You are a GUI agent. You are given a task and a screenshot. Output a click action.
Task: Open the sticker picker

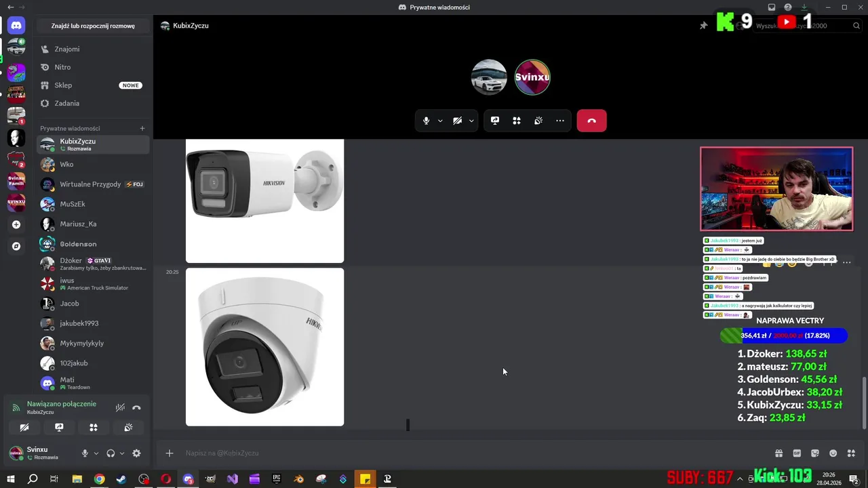(x=815, y=453)
